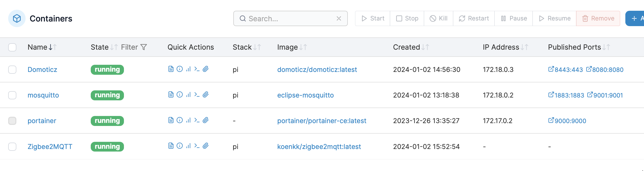Check the portainer row checkbox
Viewport: 644px width, 171px height.
[x=12, y=121]
